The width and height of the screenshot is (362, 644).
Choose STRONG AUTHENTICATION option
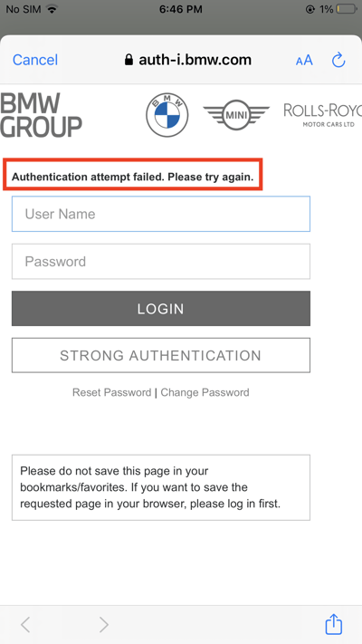[x=161, y=355]
